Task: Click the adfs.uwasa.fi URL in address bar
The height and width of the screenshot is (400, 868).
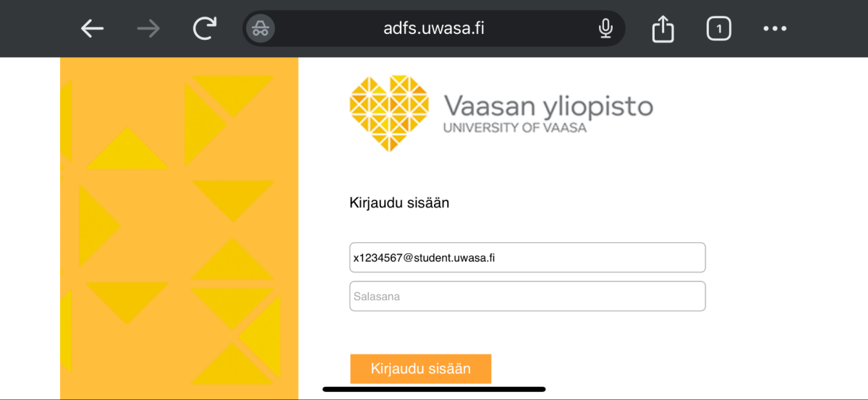Action: click(x=434, y=29)
